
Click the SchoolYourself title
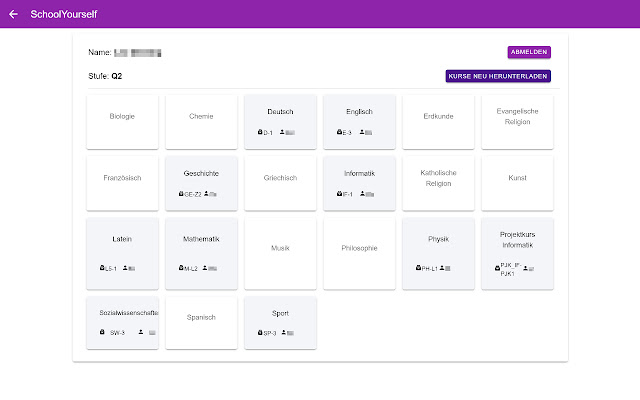64,14
